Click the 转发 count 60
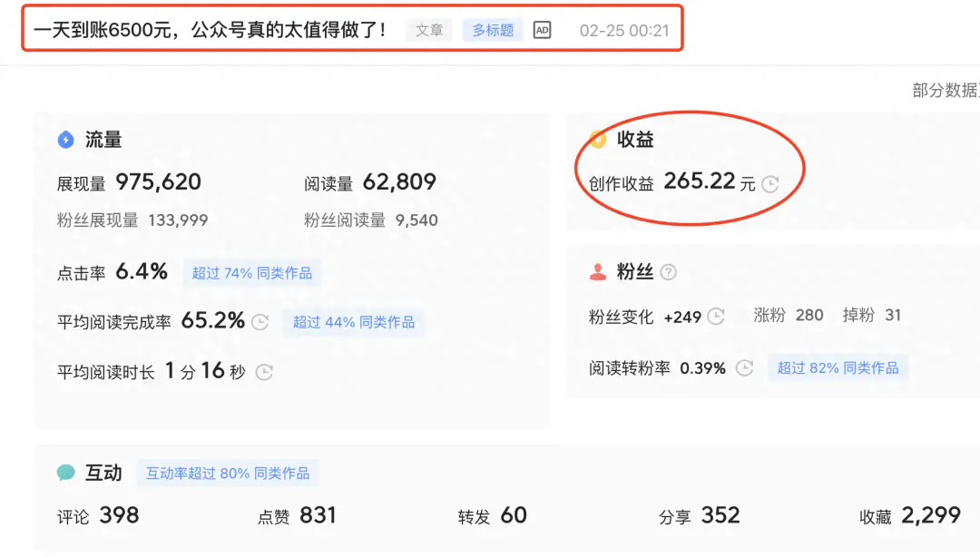 pyautogui.click(x=514, y=515)
